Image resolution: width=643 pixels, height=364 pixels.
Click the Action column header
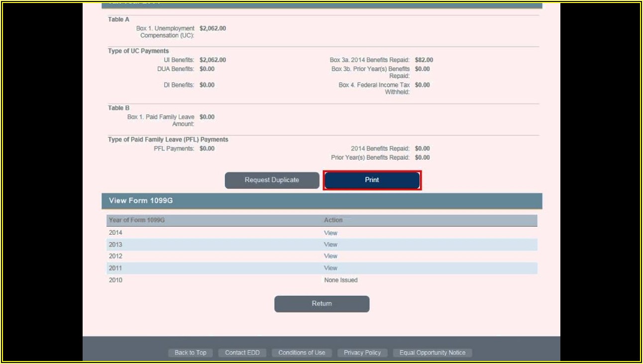pyautogui.click(x=333, y=220)
